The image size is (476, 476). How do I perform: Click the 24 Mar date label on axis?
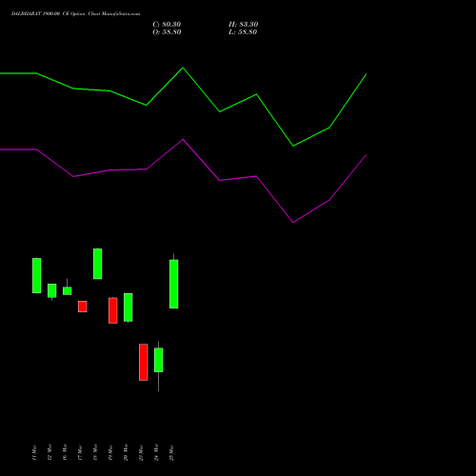point(156,453)
